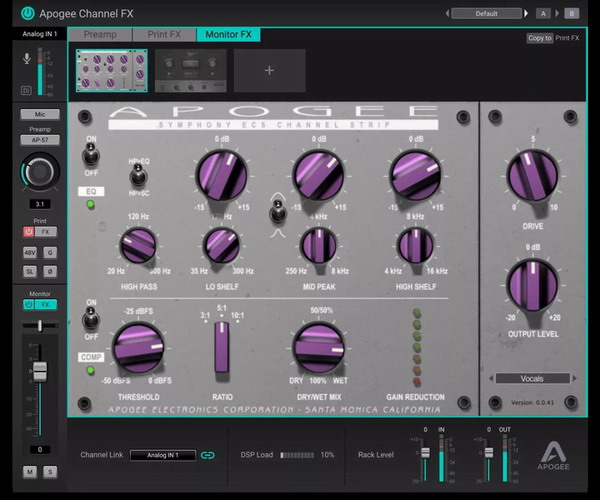Click the phase invert Ø button

tap(51, 271)
